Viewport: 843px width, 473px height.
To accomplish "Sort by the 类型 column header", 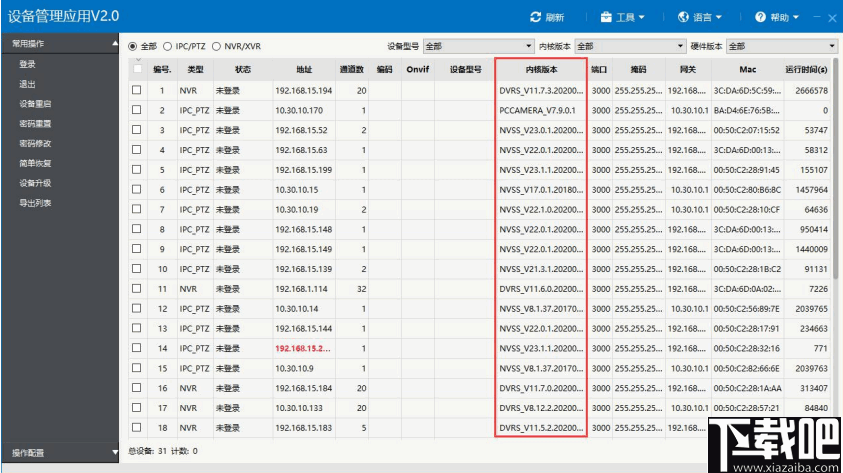I will coord(195,69).
